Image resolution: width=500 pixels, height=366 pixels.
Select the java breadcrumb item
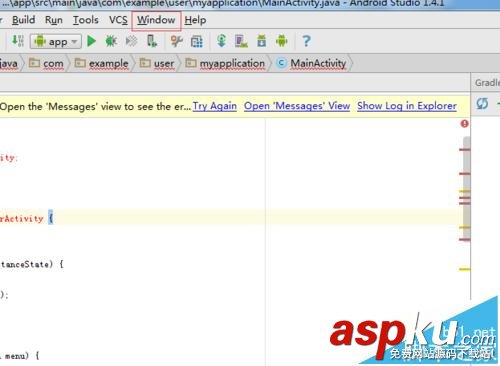point(9,63)
